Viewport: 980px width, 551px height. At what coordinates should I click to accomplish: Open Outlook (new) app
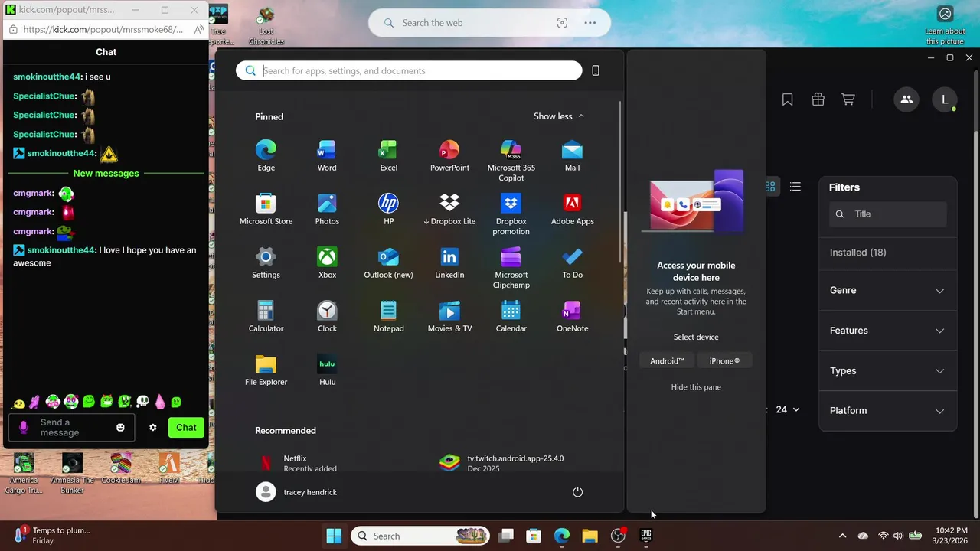point(388,262)
